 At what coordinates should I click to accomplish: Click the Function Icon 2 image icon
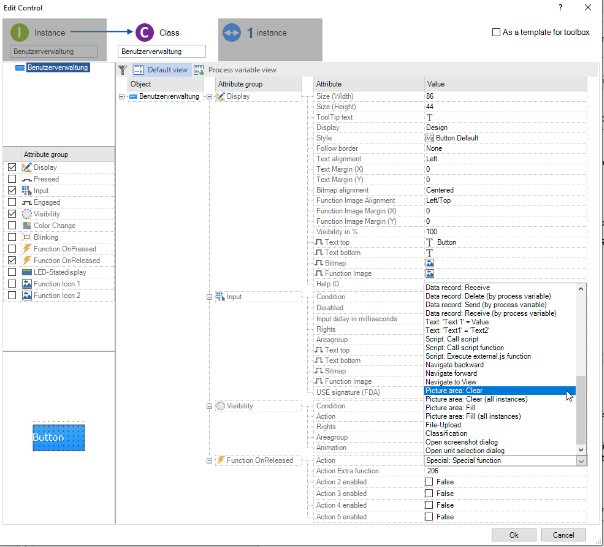tap(27, 295)
